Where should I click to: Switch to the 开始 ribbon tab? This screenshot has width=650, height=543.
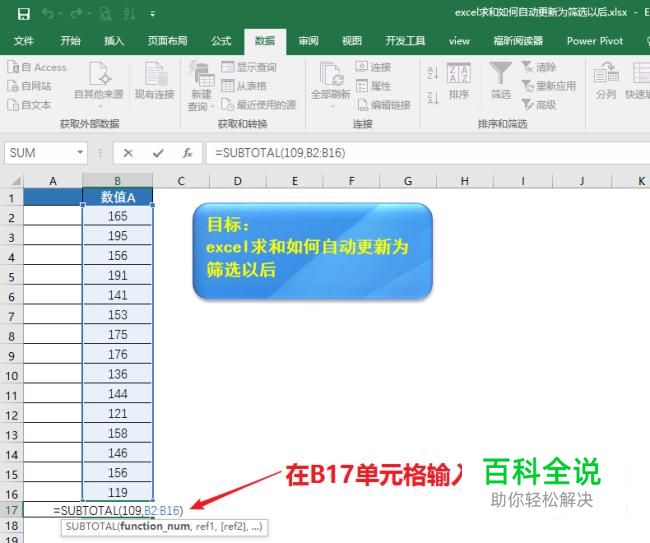click(70, 41)
